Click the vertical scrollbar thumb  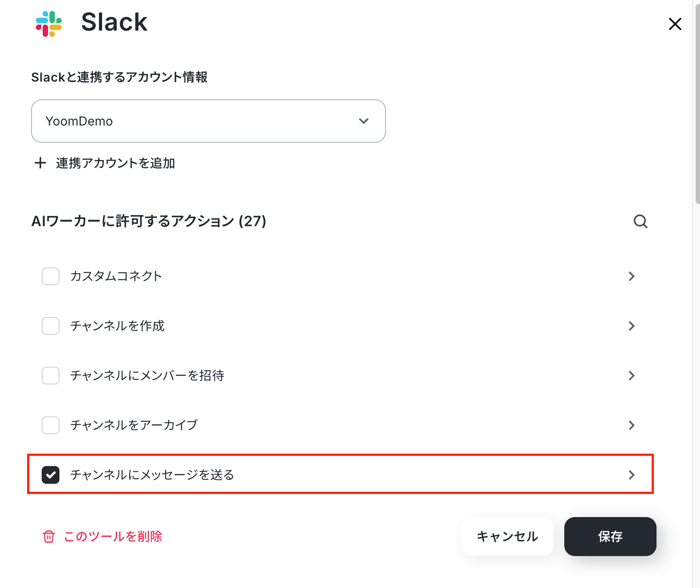click(697, 102)
